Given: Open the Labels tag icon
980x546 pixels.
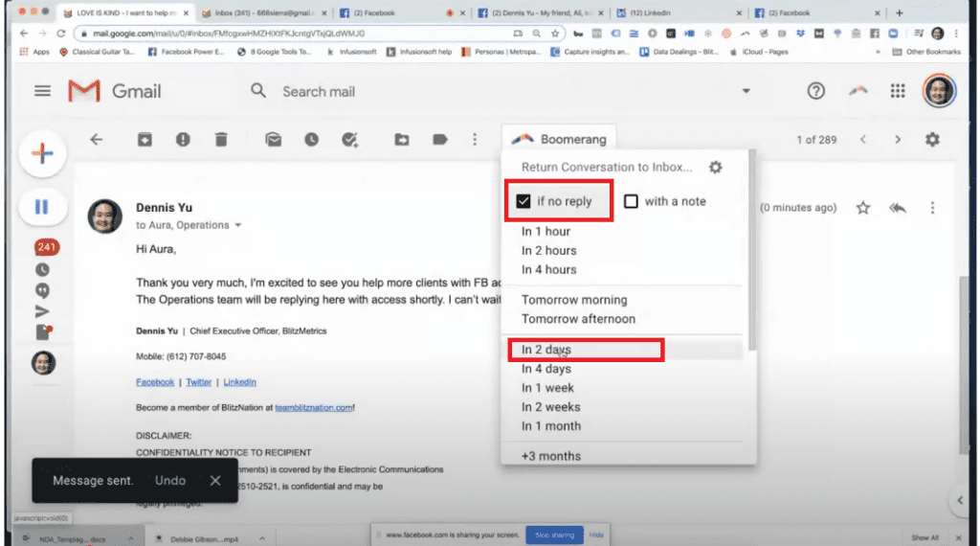Looking at the screenshot, I should 440,140.
